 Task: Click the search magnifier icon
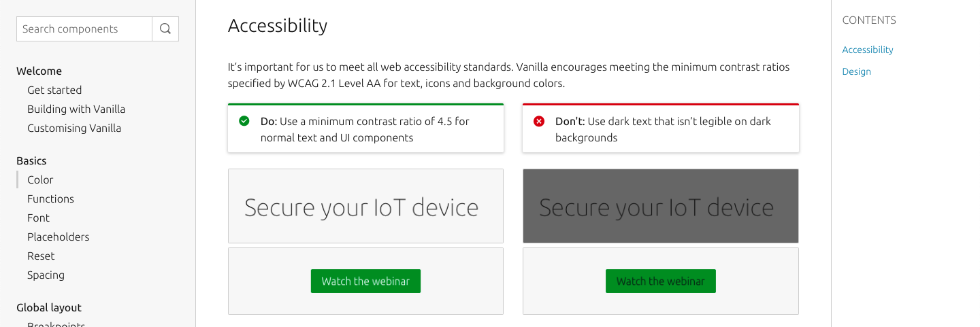(x=165, y=29)
